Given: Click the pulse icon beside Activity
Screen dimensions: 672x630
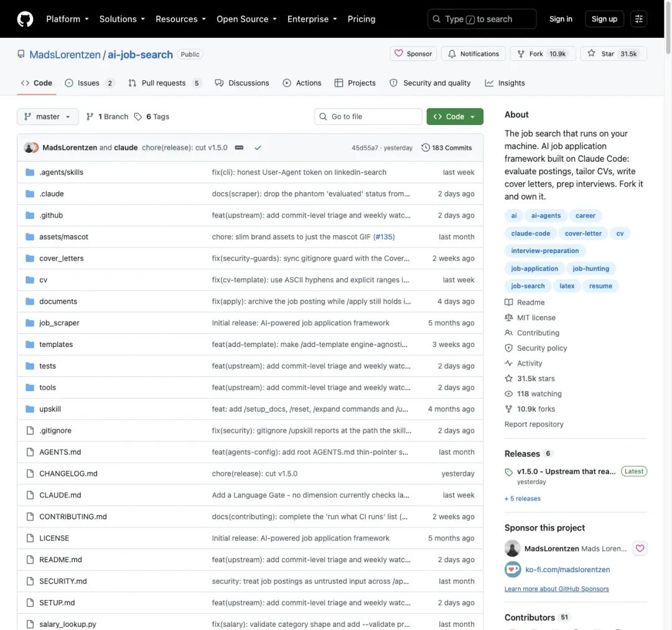Looking at the screenshot, I should [509, 363].
